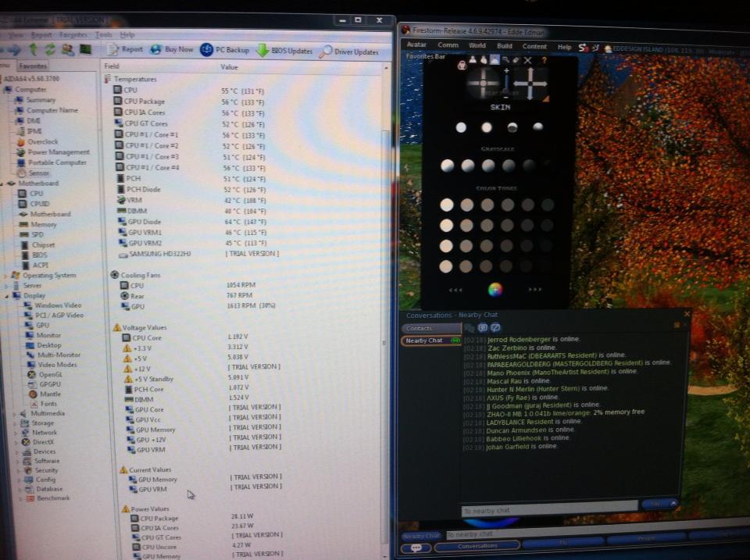Image resolution: width=750 pixels, height=560 pixels.
Task: Open the Report toolbar button in AIDA64
Action: tap(125, 48)
